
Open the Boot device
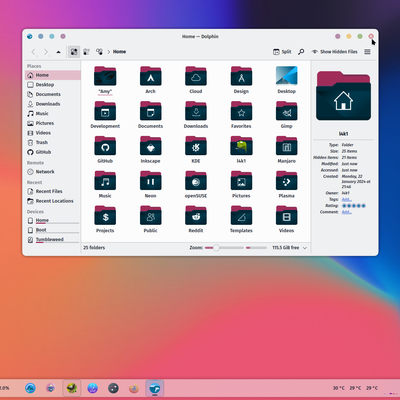pos(53,230)
